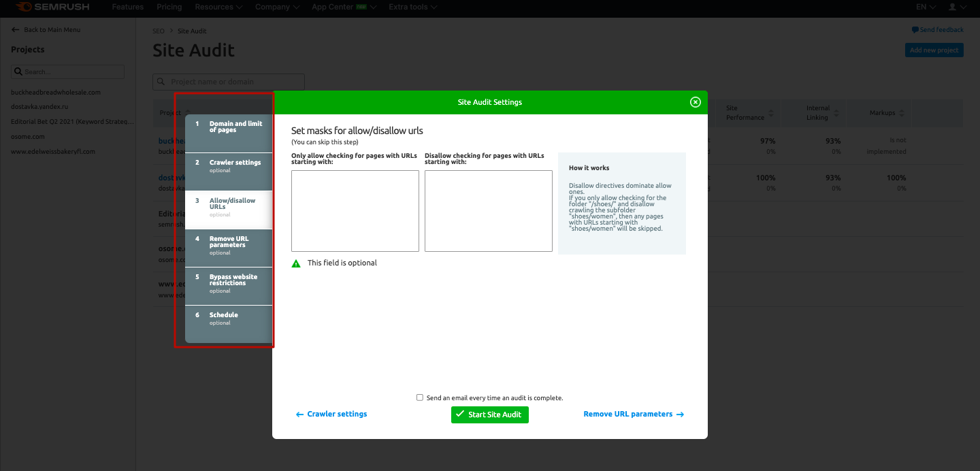The height and width of the screenshot is (471, 980).
Task: Open the EN language selector
Action: click(926, 7)
